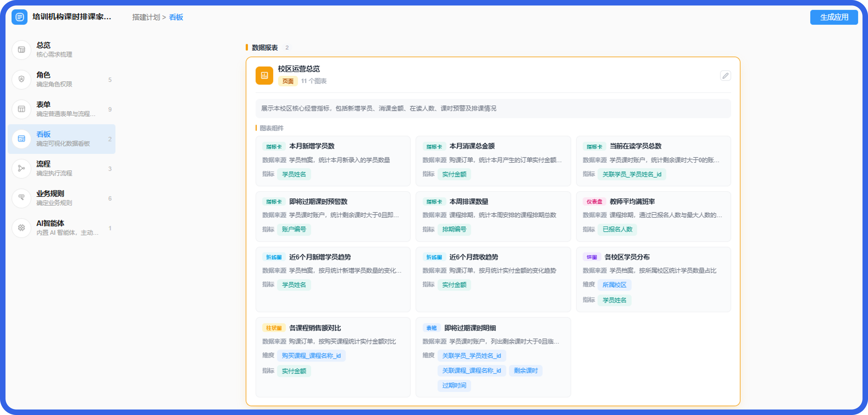Switch to the 表单 section
The height and width of the screenshot is (415, 868).
(62, 109)
